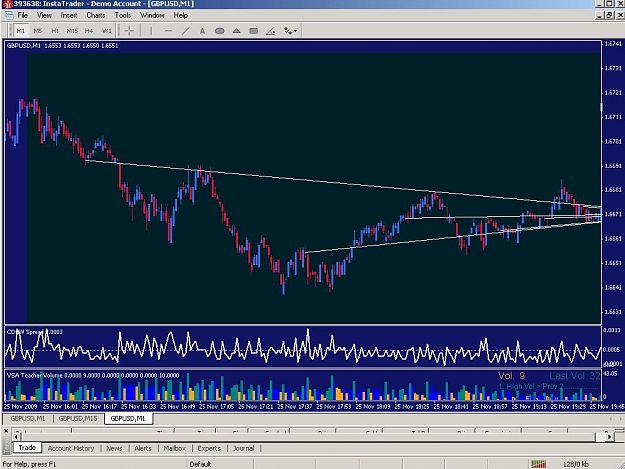
Task: Open the File menu
Action: click(22, 15)
